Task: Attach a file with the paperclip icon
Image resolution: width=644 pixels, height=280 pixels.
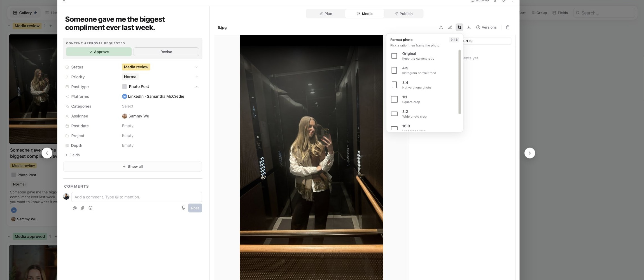Action: click(x=83, y=208)
